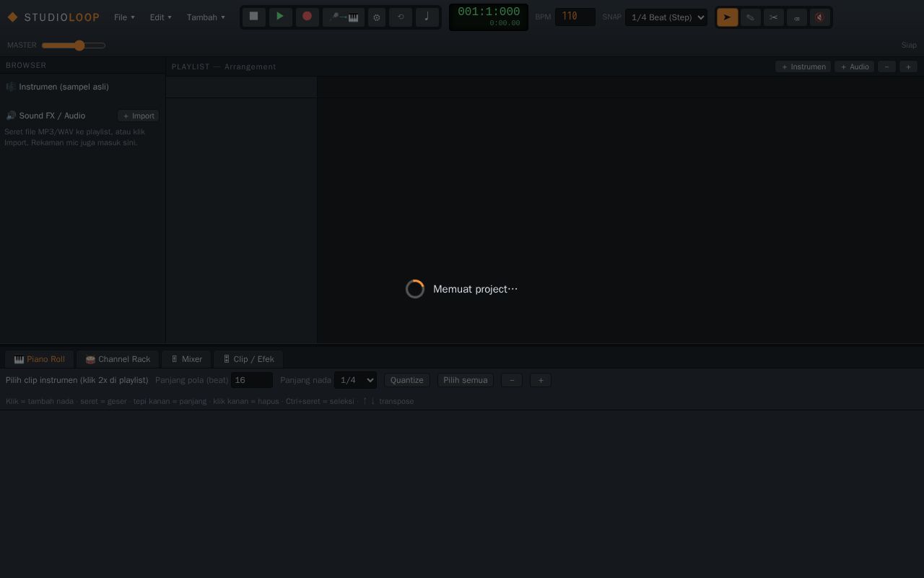Select the arrow pointer tool

[727, 17]
